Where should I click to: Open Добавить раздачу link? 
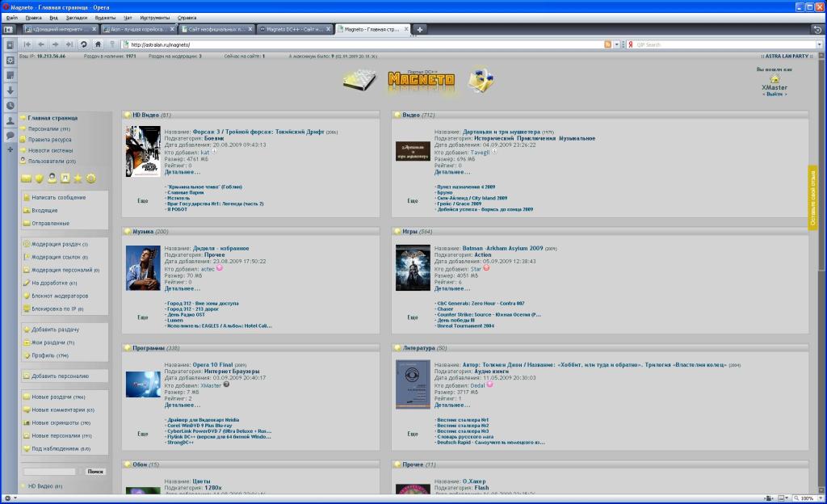point(56,330)
